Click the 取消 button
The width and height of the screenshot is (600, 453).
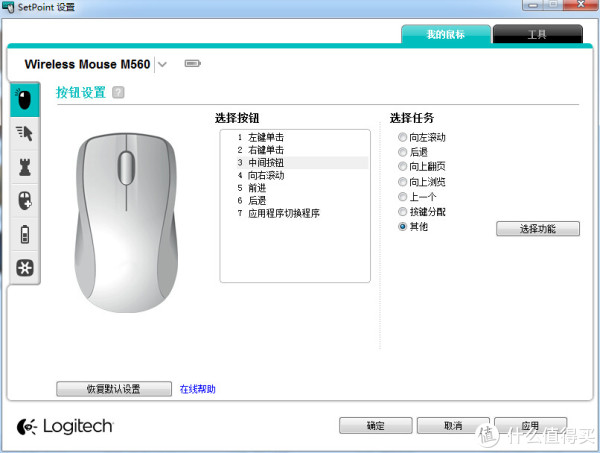[x=453, y=426]
